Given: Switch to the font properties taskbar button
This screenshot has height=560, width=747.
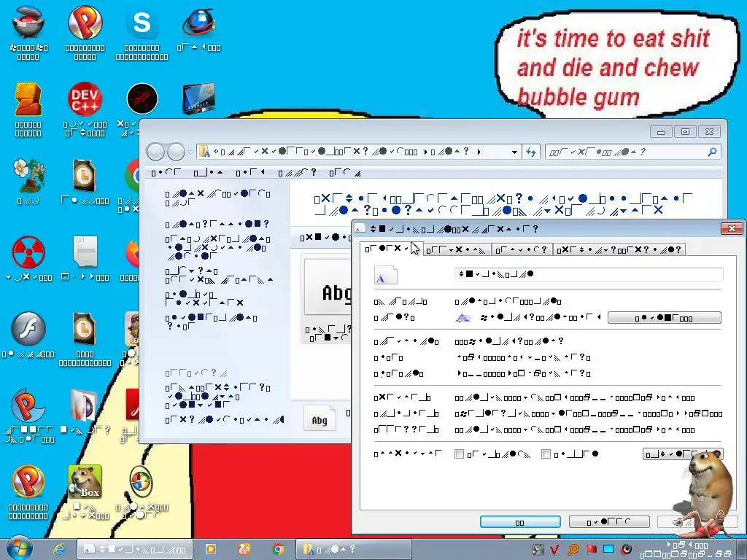Looking at the screenshot, I should pos(135,549).
